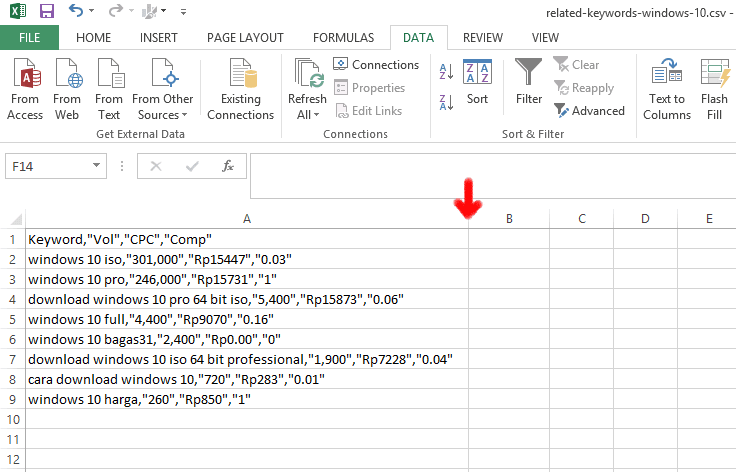
Task: Select column E header
Action: 709,219
